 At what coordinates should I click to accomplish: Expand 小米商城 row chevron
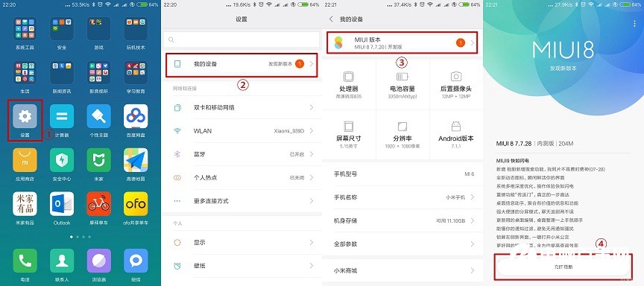click(473, 271)
